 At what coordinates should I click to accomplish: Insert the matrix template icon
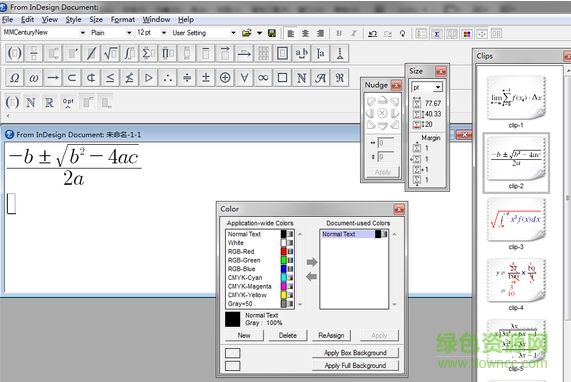263,54
